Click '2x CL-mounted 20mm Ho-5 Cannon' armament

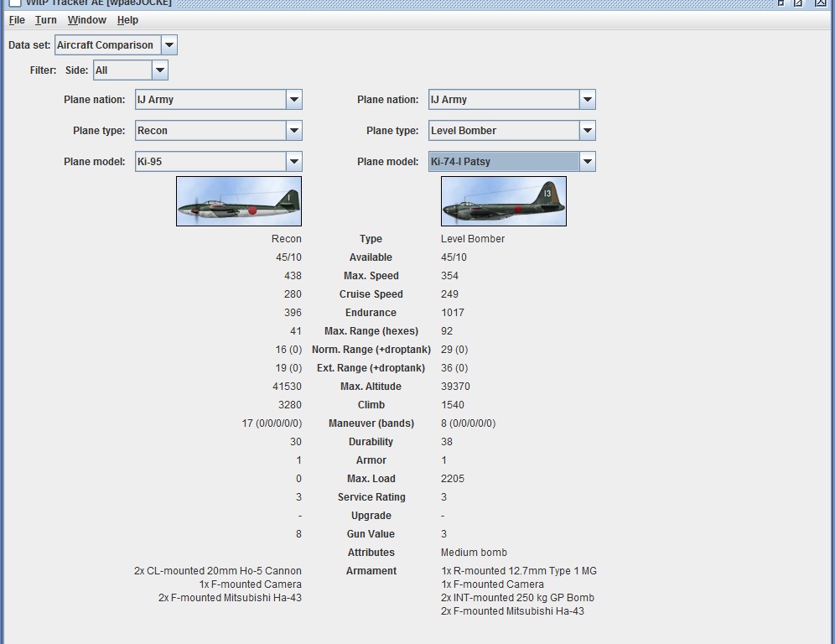point(218,571)
